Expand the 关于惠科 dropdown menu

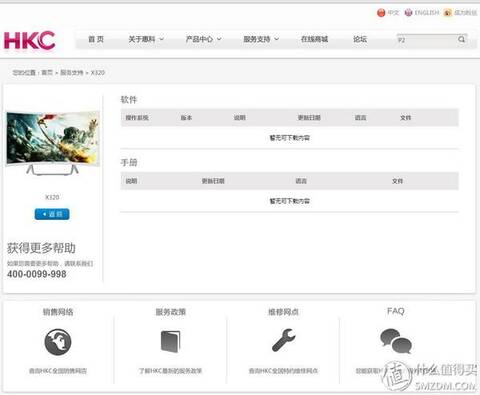coord(146,39)
